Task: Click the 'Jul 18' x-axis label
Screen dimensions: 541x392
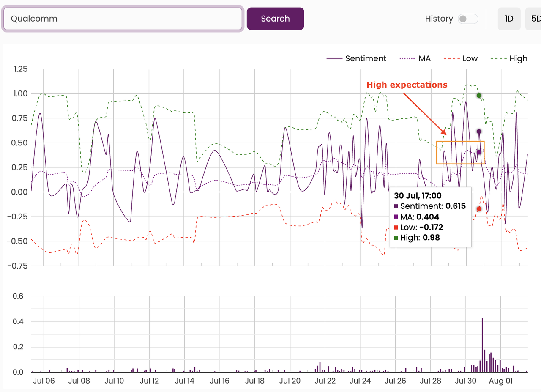Action: tap(255, 381)
